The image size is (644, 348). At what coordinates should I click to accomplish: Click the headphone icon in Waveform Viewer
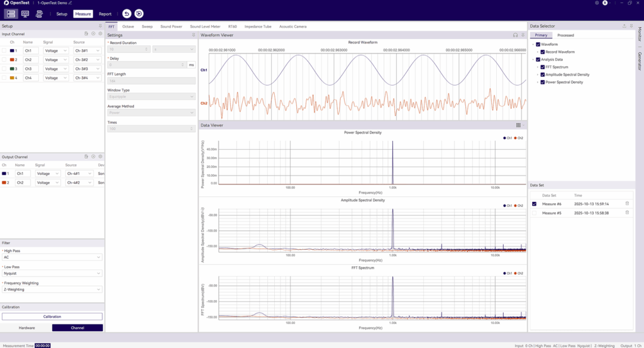(x=516, y=35)
